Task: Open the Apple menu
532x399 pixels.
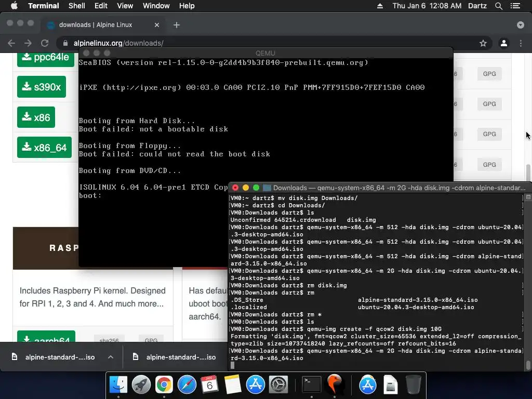Action: [14, 6]
